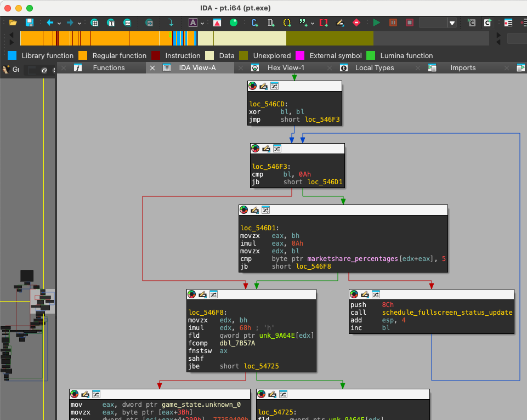Open a file with the folder icon
Image resolution: width=527 pixels, height=420 pixels.
coord(13,22)
